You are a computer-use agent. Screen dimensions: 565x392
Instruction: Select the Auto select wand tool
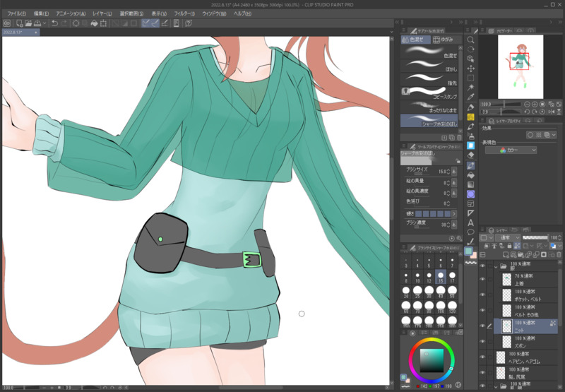coord(471,88)
